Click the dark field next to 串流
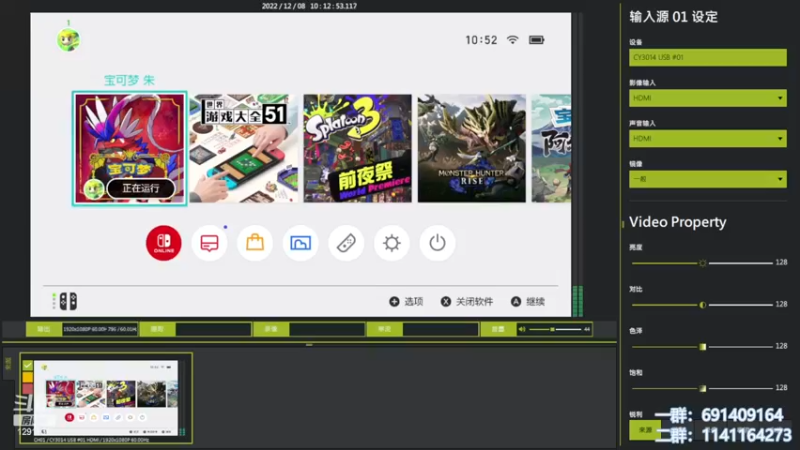800x450 pixels. point(441,330)
